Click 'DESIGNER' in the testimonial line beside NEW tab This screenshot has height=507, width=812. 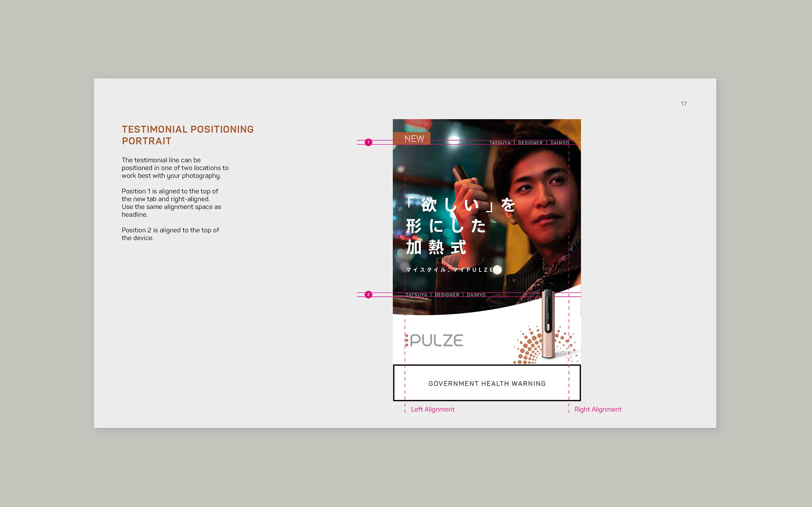[x=530, y=143]
